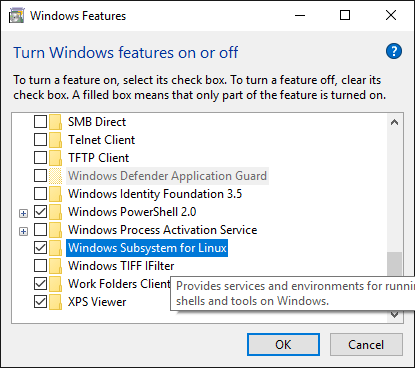The width and height of the screenshot is (415, 368).
Task: Open the blue help question mark icon
Action: (394, 51)
